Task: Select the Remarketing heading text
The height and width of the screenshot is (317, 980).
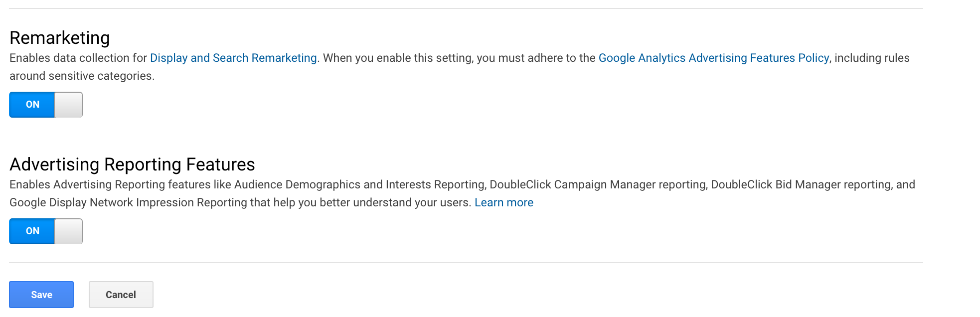Action: coord(60,38)
